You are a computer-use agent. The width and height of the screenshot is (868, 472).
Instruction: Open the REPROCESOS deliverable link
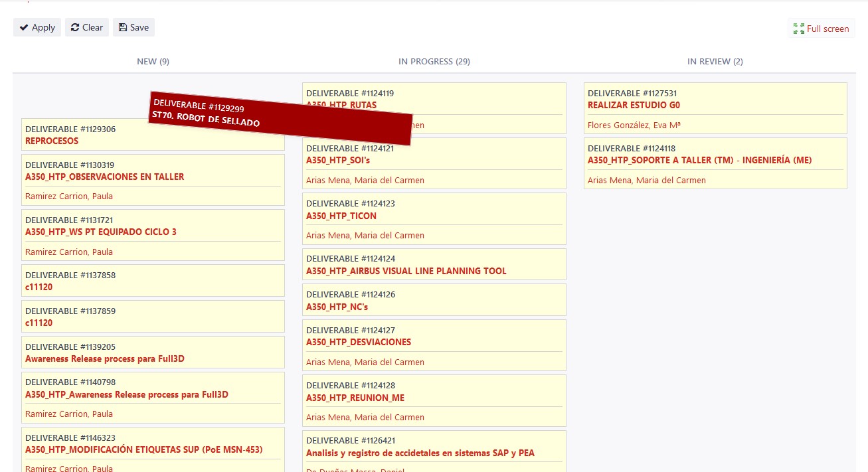(x=52, y=141)
